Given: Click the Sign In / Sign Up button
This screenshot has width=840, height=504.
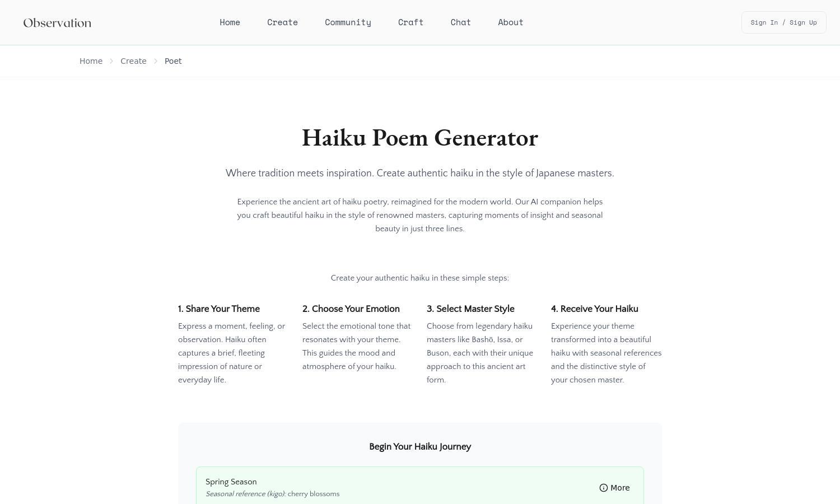Looking at the screenshot, I should click(x=783, y=22).
